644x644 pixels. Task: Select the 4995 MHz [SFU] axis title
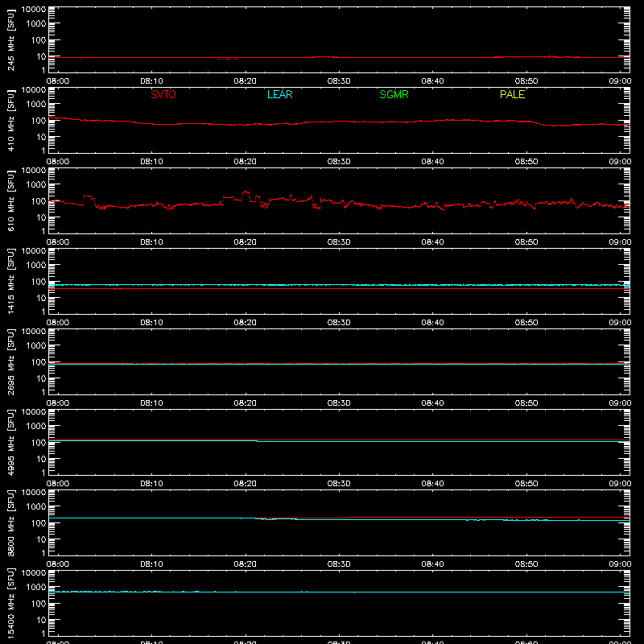tap(10, 443)
